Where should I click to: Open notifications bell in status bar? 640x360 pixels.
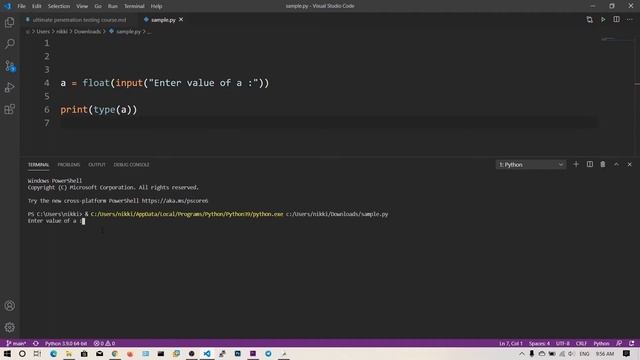pos(632,343)
